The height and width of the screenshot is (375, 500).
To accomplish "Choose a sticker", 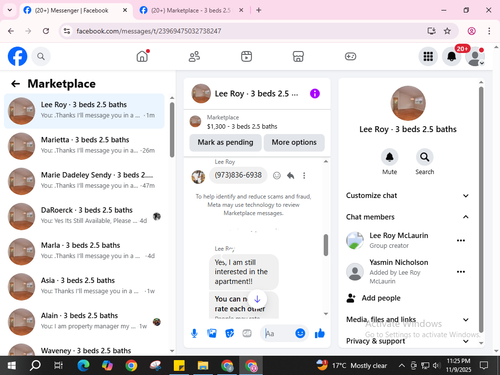I will (230, 333).
